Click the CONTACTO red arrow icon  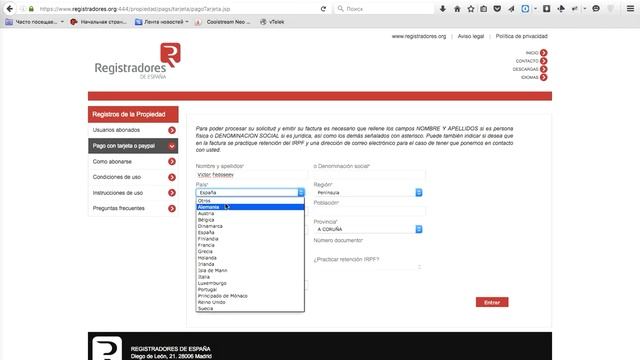tap(544, 61)
